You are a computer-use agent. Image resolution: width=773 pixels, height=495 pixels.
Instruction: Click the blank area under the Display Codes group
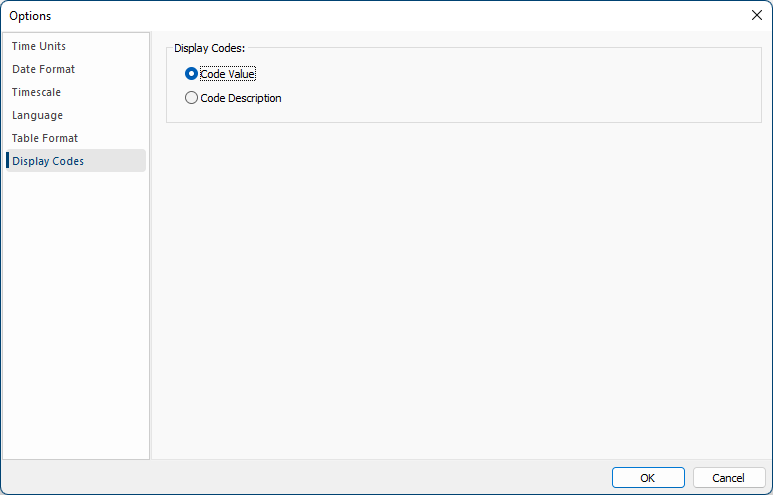pyautogui.click(x=460, y=290)
